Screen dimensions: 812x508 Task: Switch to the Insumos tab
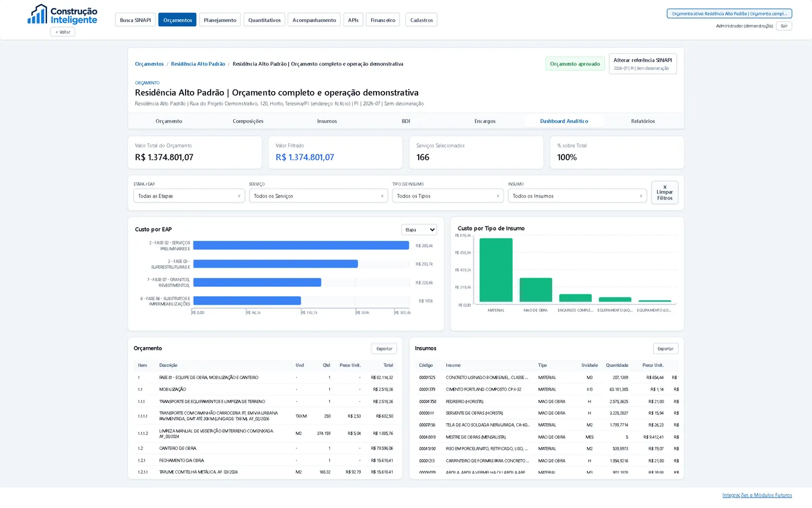[327, 121]
